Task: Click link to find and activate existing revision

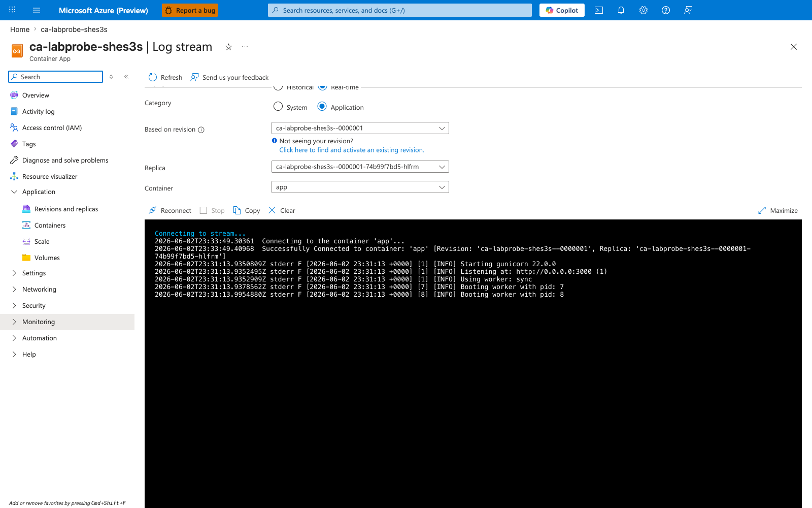Action: (x=352, y=150)
